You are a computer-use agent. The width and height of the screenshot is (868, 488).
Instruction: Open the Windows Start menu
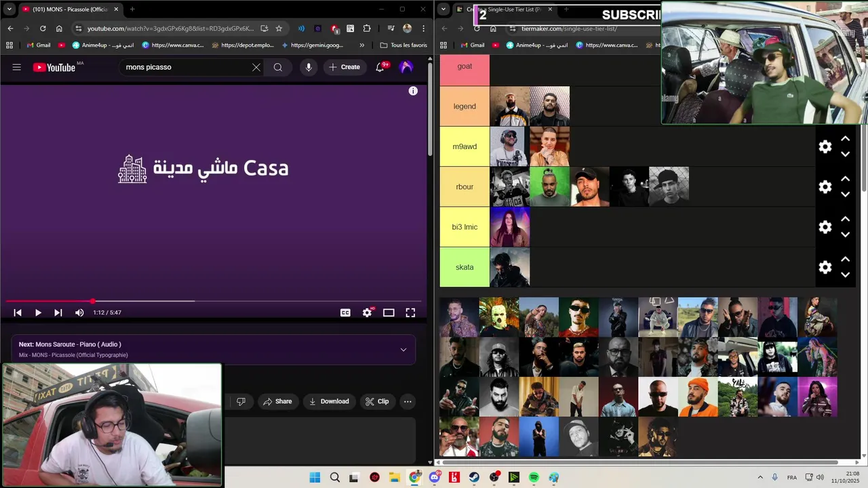(315, 477)
